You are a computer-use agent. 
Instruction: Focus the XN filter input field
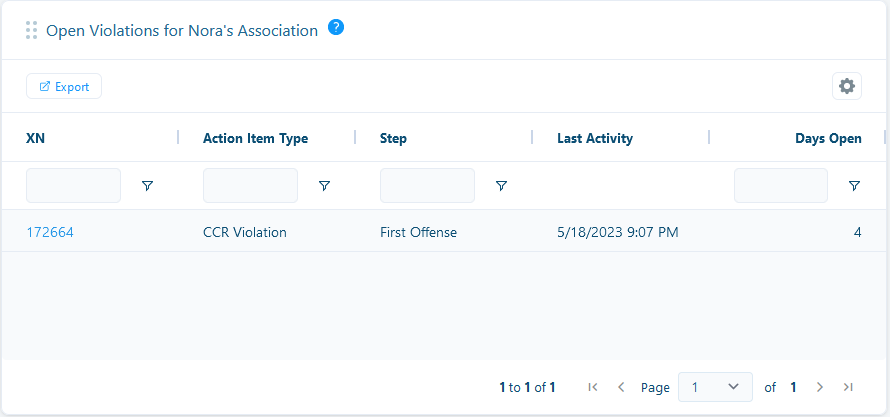[73, 186]
